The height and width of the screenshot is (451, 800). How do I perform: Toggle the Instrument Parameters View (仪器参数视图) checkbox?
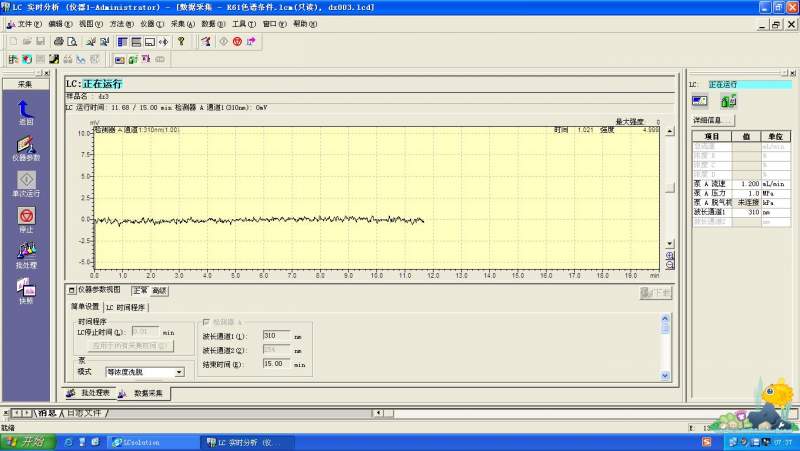(72, 290)
